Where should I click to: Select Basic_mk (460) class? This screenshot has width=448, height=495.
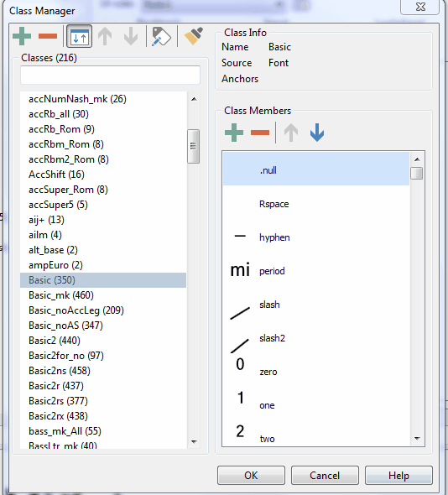pyautogui.click(x=103, y=295)
